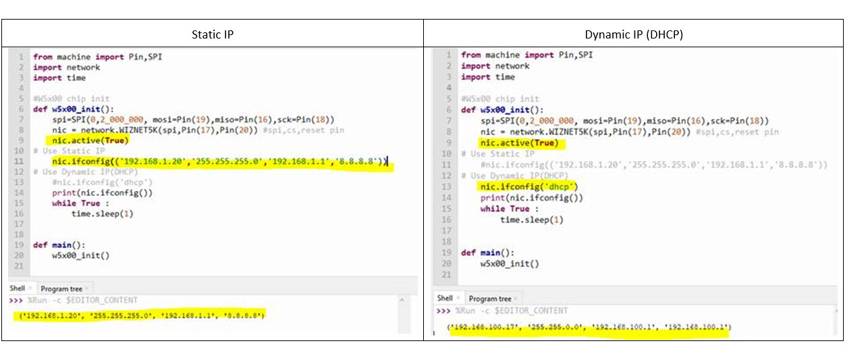Select the Shell tab in Dynamic IP panel
Viewport: 868px width, 360px height.
(x=445, y=299)
